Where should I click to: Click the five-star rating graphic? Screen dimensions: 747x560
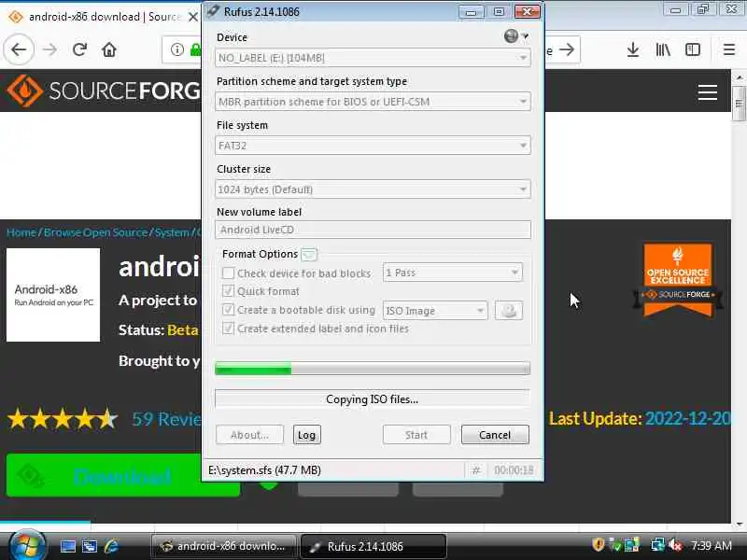point(63,419)
